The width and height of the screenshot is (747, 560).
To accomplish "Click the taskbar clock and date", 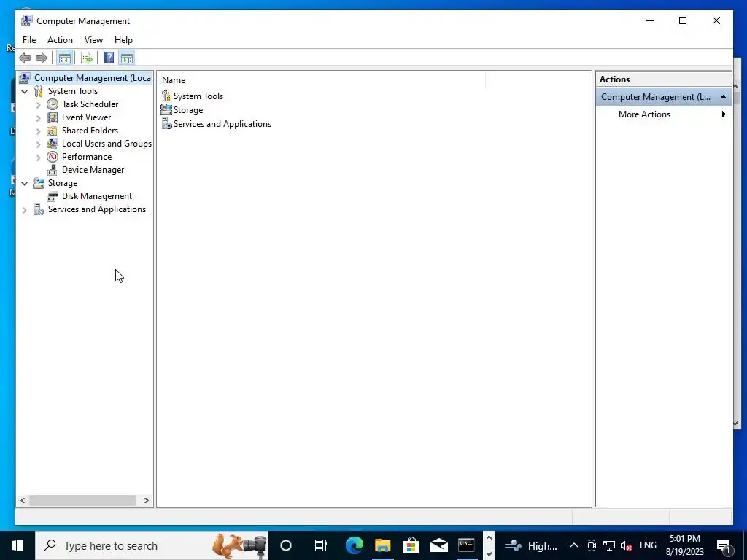I will click(x=684, y=545).
